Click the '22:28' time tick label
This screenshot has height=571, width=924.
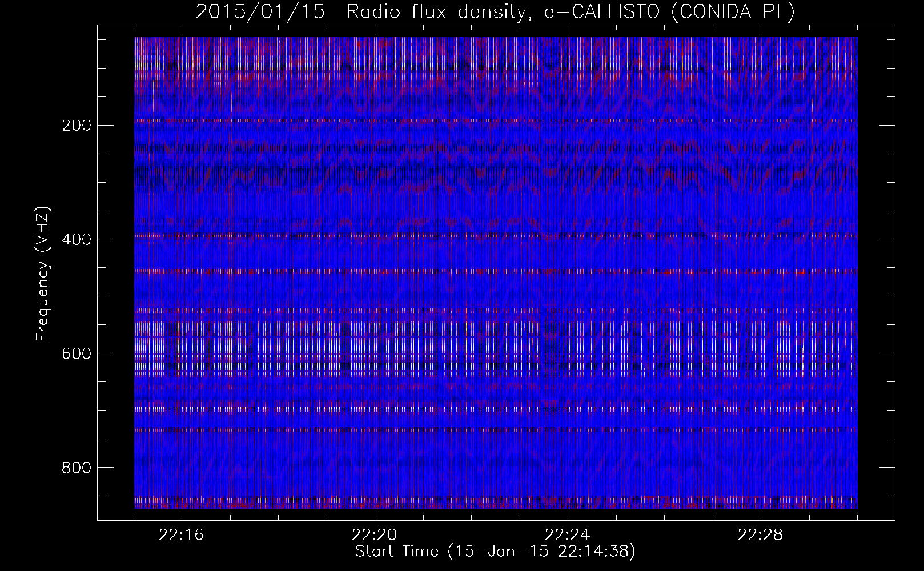click(761, 535)
